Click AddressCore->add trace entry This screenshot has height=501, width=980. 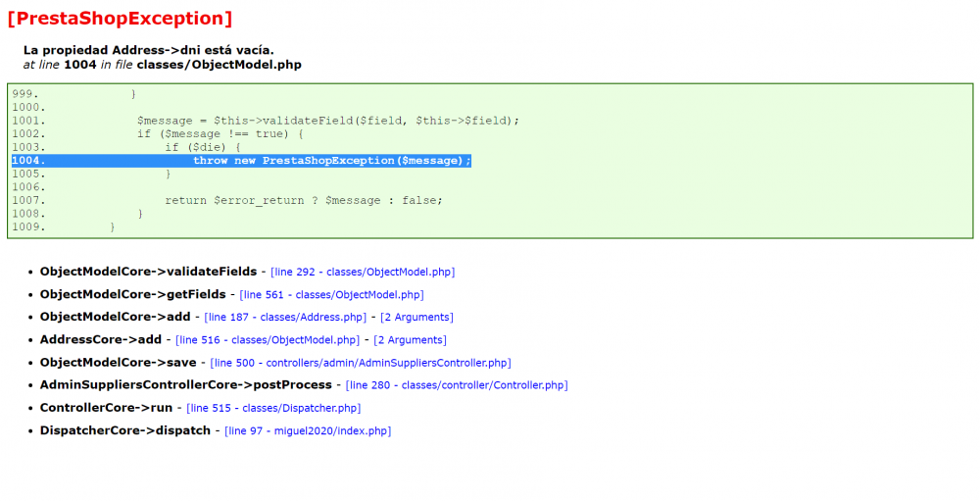tap(101, 339)
